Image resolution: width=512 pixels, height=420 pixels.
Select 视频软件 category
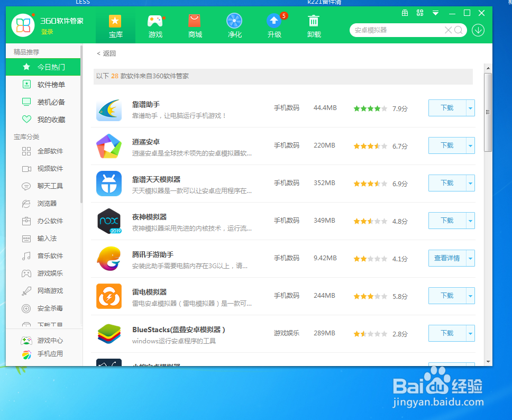(x=43, y=169)
